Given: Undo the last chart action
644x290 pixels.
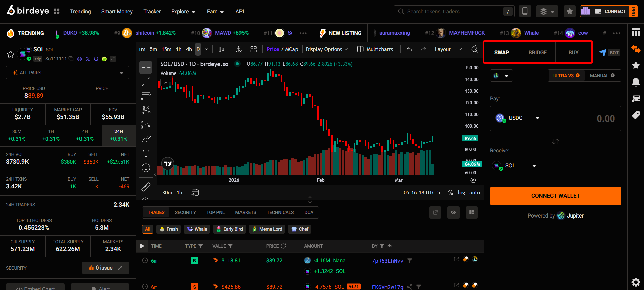Looking at the screenshot, I should coord(409,49).
